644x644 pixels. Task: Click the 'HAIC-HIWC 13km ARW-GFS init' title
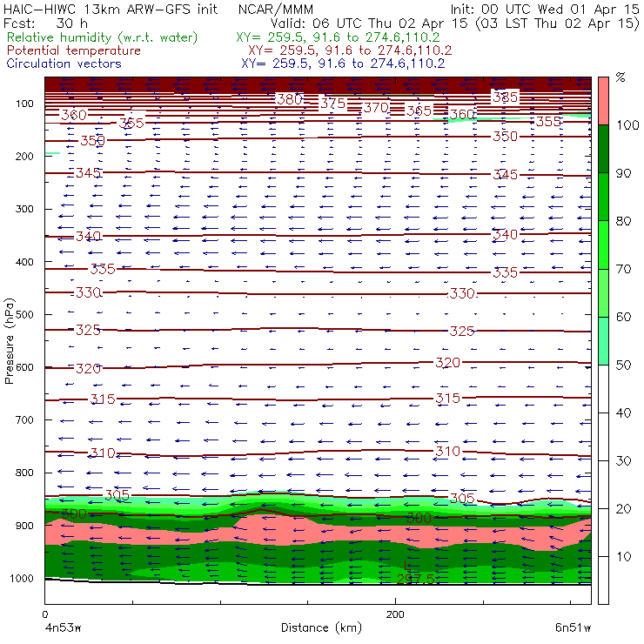(x=111, y=10)
